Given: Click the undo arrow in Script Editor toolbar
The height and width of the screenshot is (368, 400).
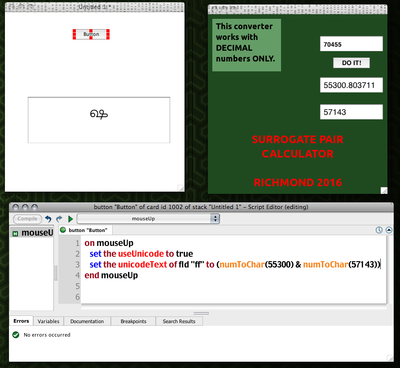Looking at the screenshot, I should coord(48,219).
